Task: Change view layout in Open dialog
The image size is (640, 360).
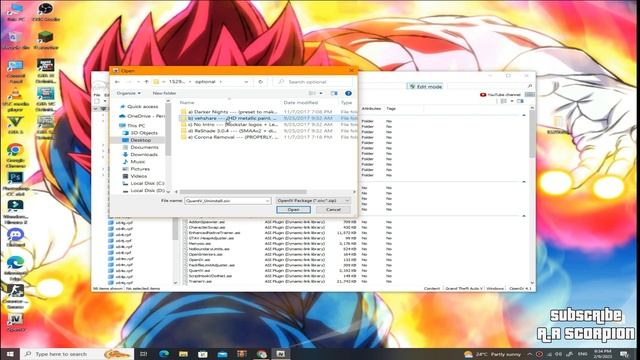Action: [x=312, y=93]
